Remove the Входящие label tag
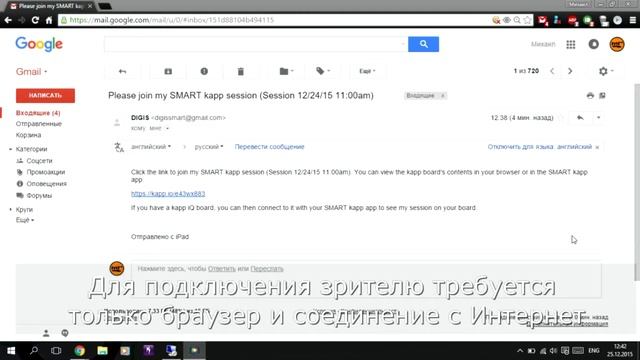Viewport: 640px width, 360px height. point(442,96)
